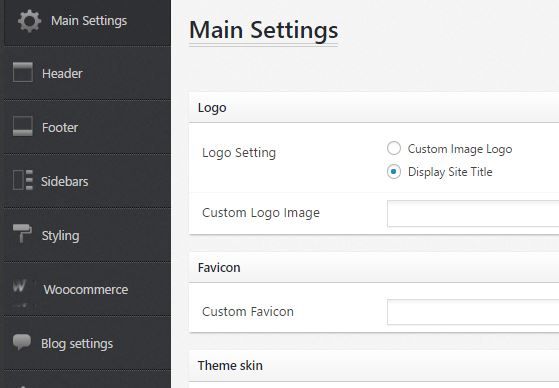This screenshot has width=559, height=388.
Task: Click the Footer layout icon
Action: [x=22, y=126]
